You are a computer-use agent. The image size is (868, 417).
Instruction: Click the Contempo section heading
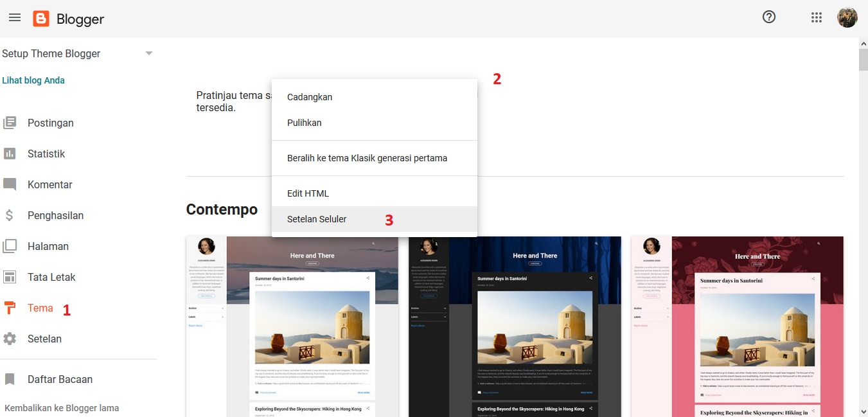tap(222, 209)
